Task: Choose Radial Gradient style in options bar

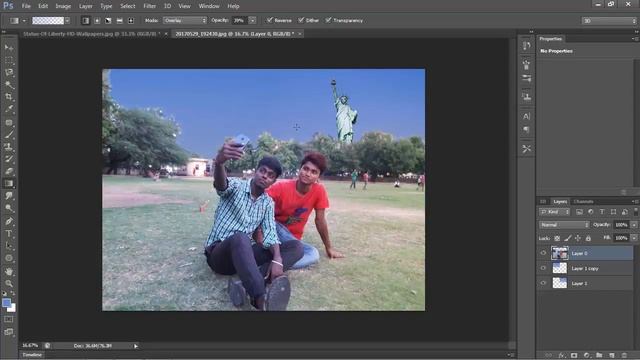Action: coord(97,20)
